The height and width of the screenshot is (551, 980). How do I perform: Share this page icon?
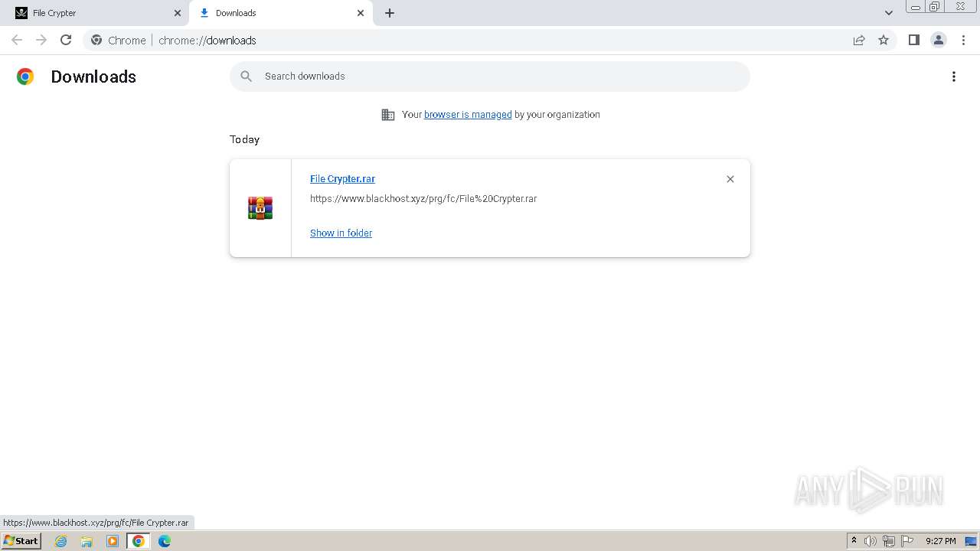(x=859, y=40)
